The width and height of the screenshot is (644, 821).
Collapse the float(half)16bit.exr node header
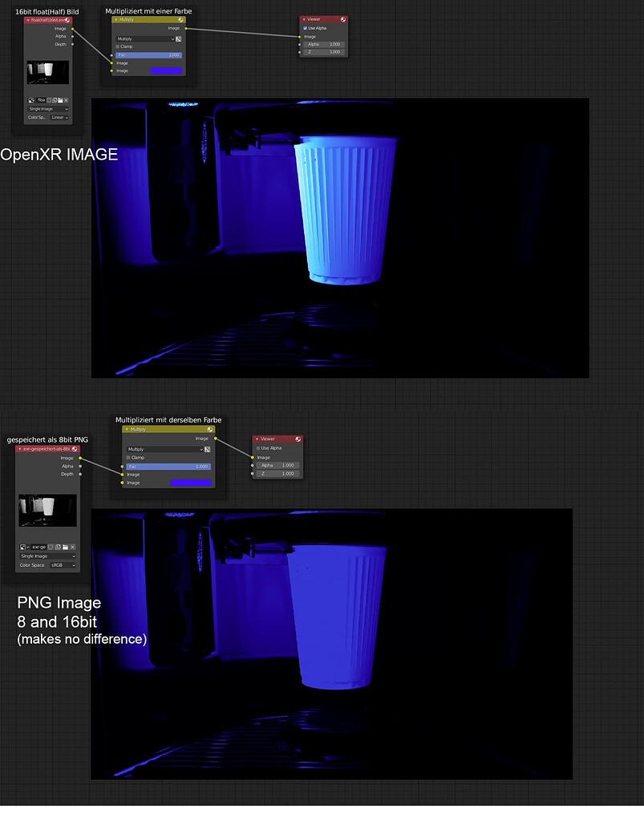click(28, 21)
